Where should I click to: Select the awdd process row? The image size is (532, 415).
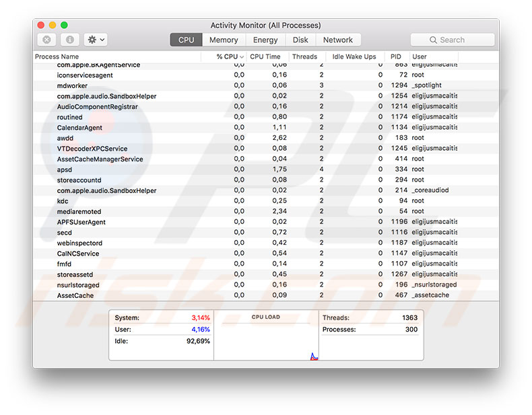click(266, 138)
